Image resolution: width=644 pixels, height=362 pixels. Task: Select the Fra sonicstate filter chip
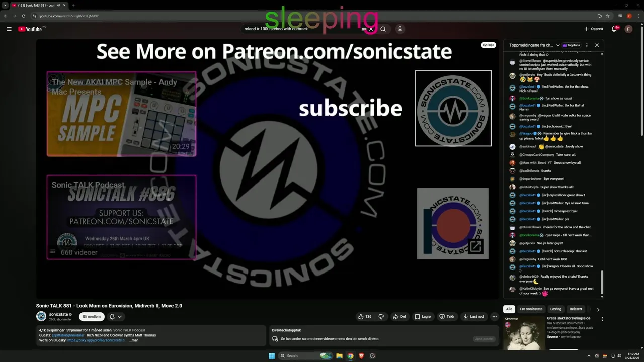(531, 309)
